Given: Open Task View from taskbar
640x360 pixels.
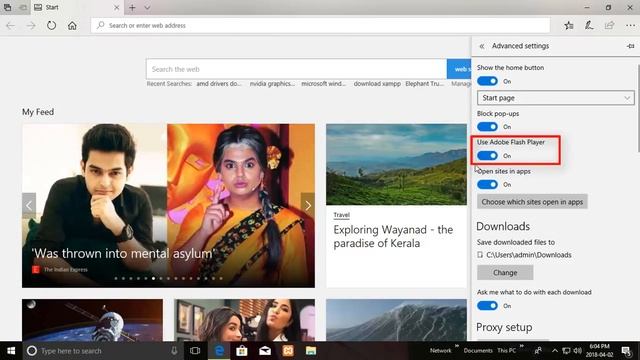Looking at the screenshot, I should pyautogui.click(x=195, y=351).
